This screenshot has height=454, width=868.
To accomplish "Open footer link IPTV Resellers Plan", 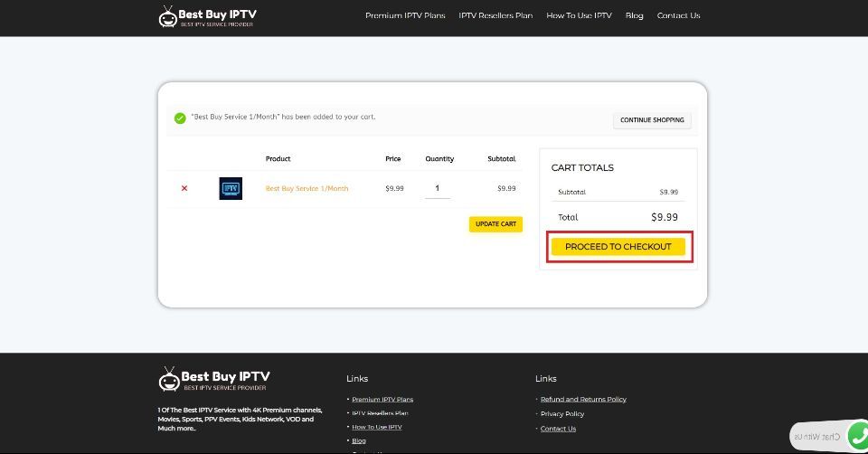I will coord(380,413).
